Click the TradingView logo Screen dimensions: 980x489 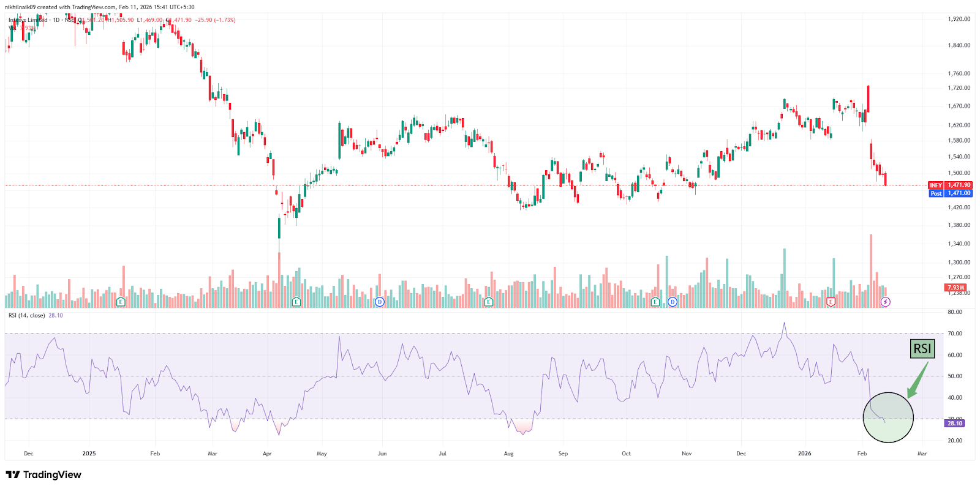coord(43,475)
